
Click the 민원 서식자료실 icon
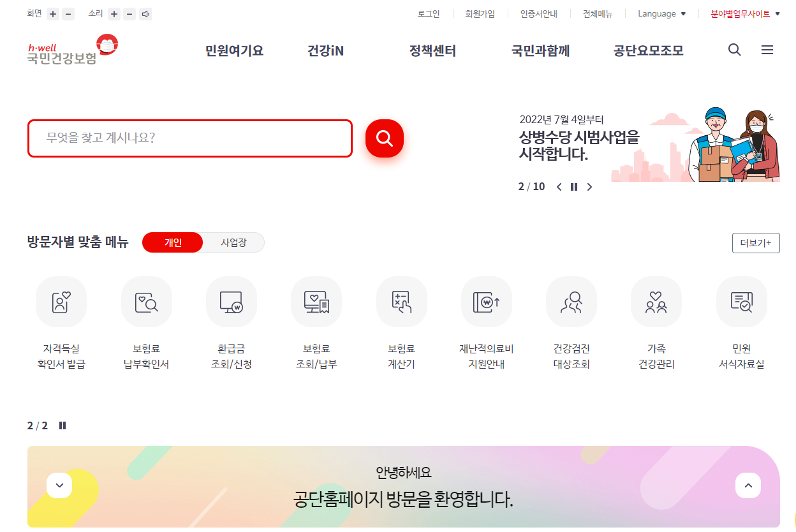[741, 302]
